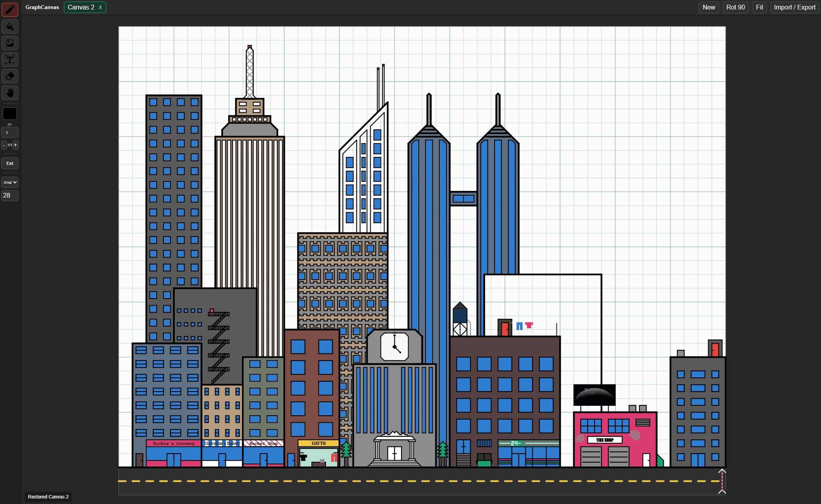Switch to the eraser tool

10,76
